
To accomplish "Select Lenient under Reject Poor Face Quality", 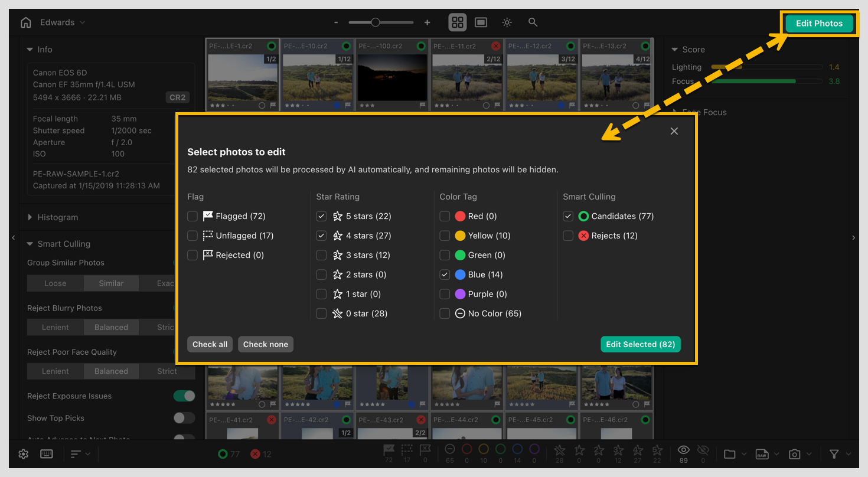I will click(x=55, y=371).
